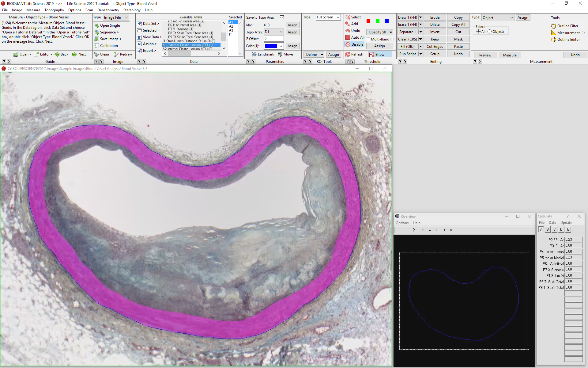
Task: Open the Data Set menu icon
Action: click(139, 24)
